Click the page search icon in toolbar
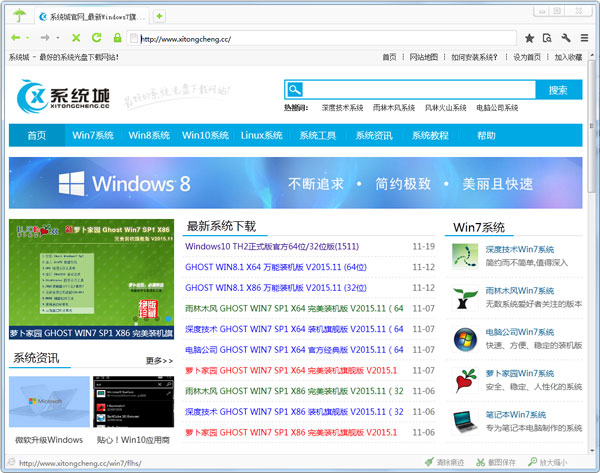600x473 pixels. click(547, 38)
